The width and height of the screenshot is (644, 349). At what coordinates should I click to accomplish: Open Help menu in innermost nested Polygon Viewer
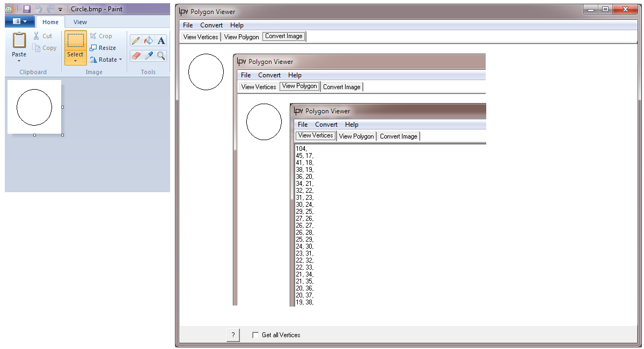click(x=352, y=125)
